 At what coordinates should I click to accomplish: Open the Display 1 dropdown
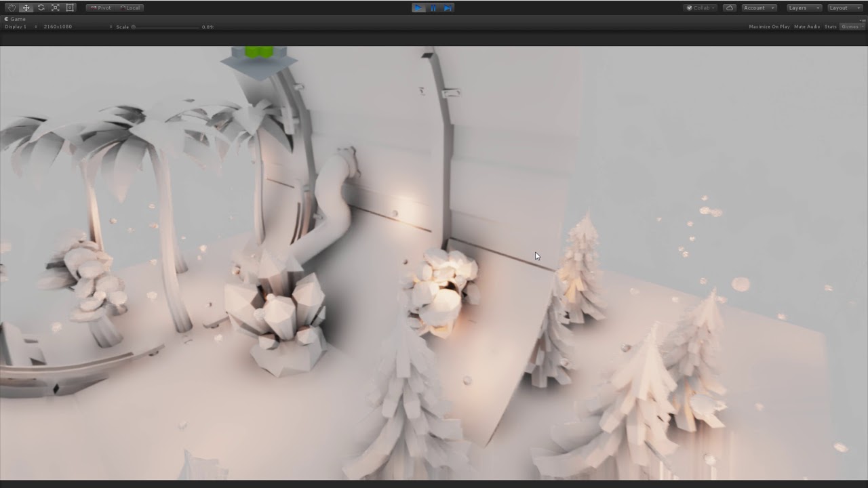pyautogui.click(x=20, y=26)
